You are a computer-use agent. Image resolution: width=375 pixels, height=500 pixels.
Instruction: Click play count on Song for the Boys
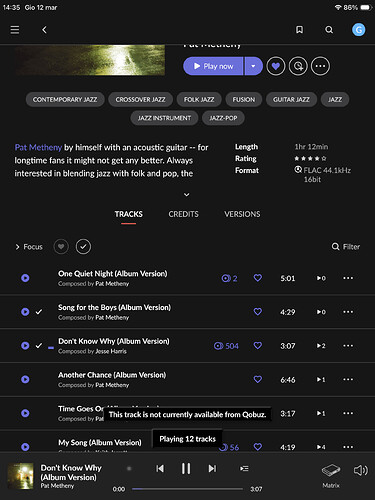pyautogui.click(x=321, y=312)
